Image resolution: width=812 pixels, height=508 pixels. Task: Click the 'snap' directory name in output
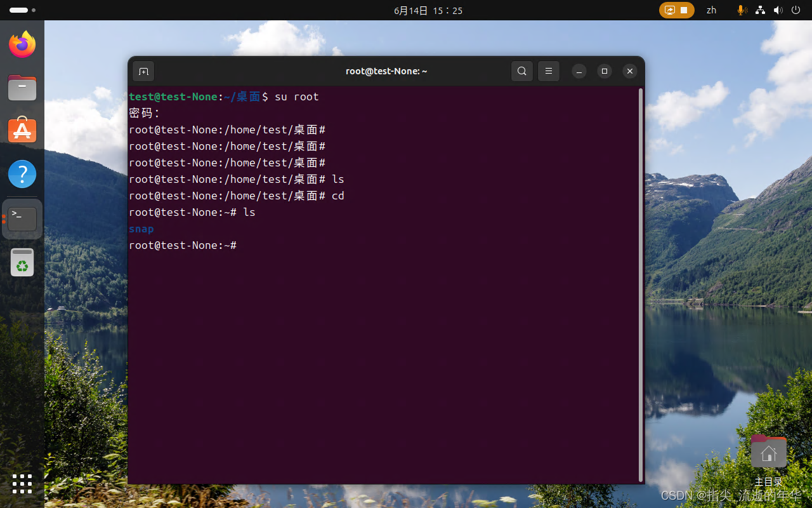tap(141, 229)
